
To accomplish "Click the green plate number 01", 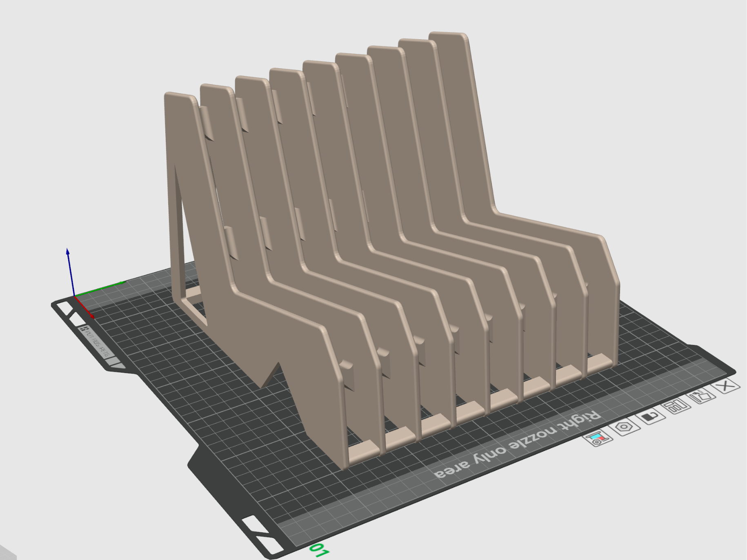I will (319, 550).
